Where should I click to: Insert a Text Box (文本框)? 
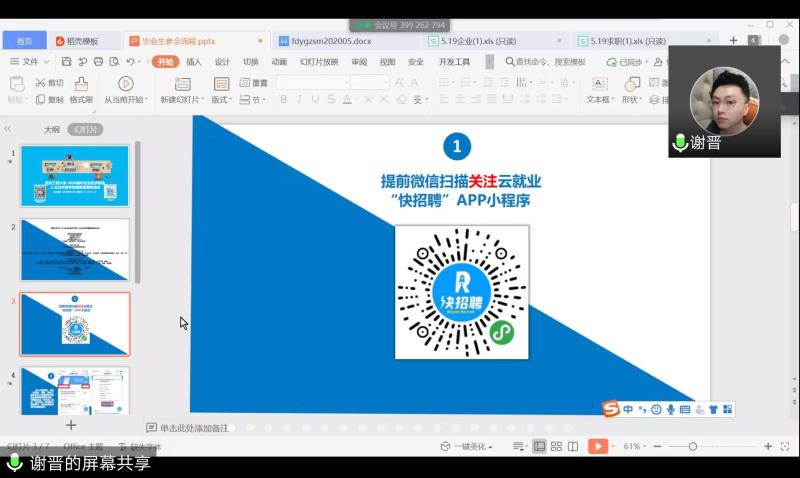[x=599, y=90]
